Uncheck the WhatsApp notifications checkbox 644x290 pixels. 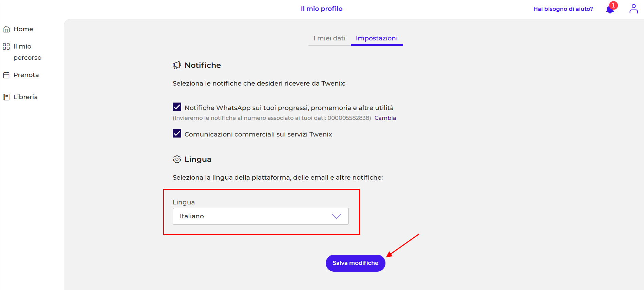pyautogui.click(x=177, y=107)
